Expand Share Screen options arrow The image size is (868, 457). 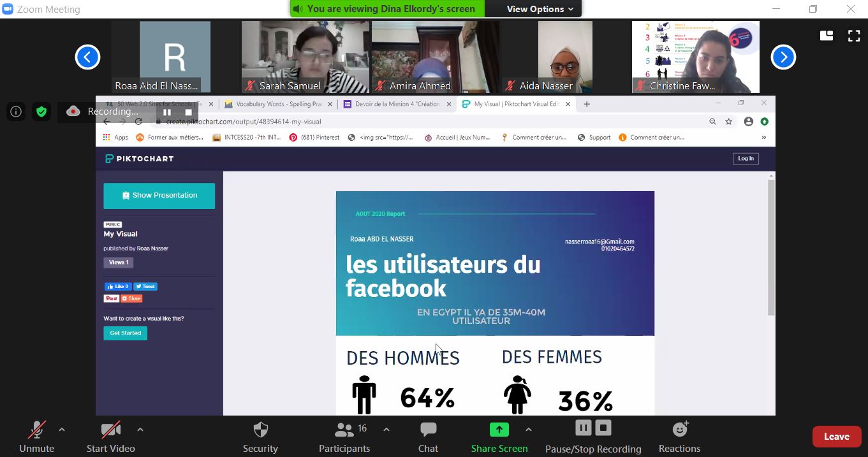click(x=528, y=430)
